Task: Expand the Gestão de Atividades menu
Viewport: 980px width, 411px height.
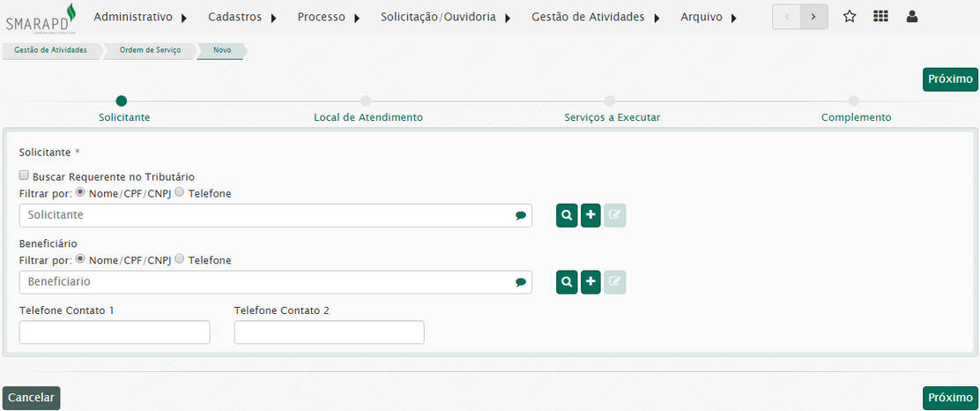Action: click(x=595, y=17)
